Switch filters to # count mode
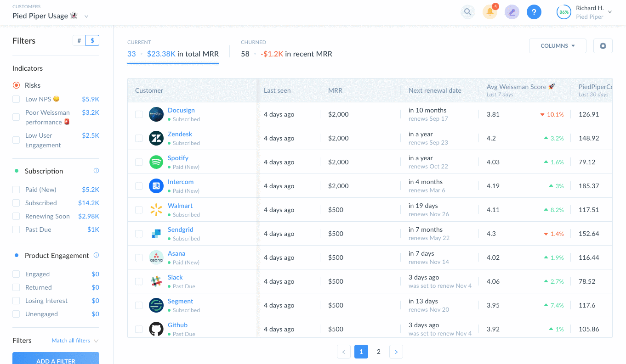This screenshot has height=364, width=626. click(79, 40)
